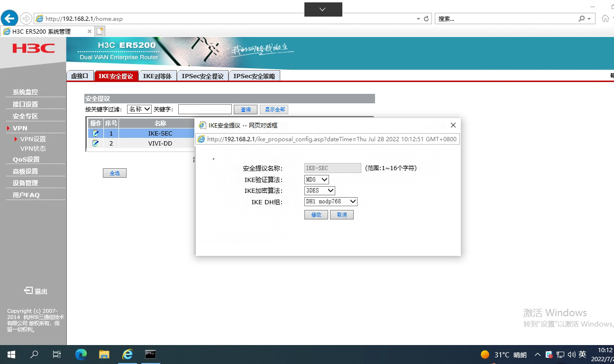Switch to the IPSec安全提议 tab
Screen dimensions: 614x364
pyautogui.click(x=202, y=76)
